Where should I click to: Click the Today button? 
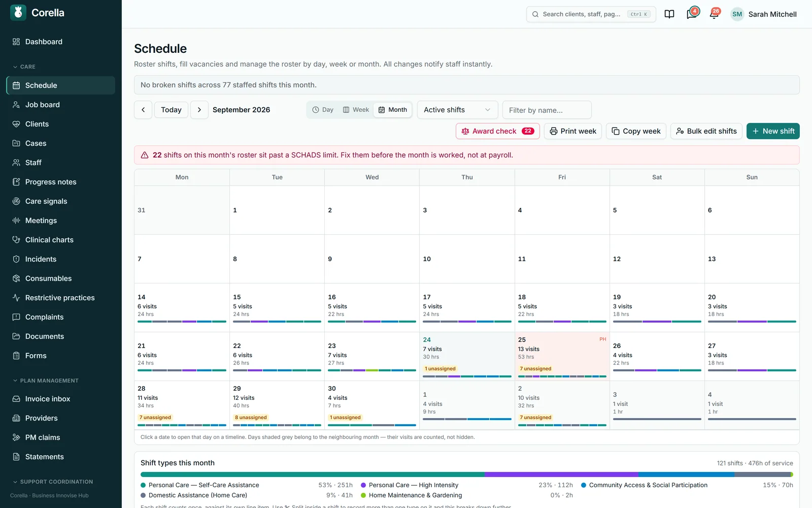click(x=171, y=110)
